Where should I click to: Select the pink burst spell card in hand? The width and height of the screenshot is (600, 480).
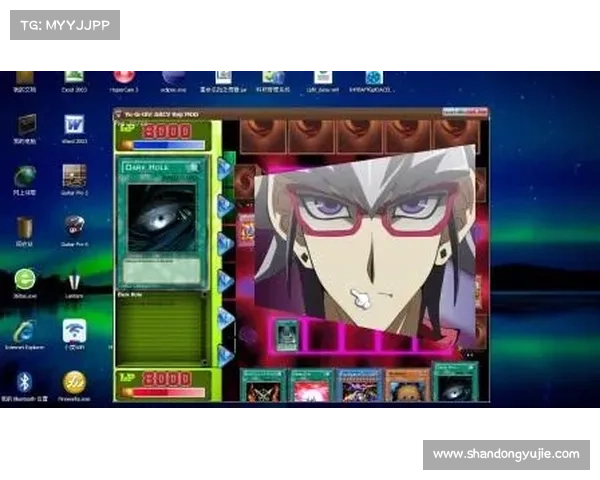click(311, 385)
